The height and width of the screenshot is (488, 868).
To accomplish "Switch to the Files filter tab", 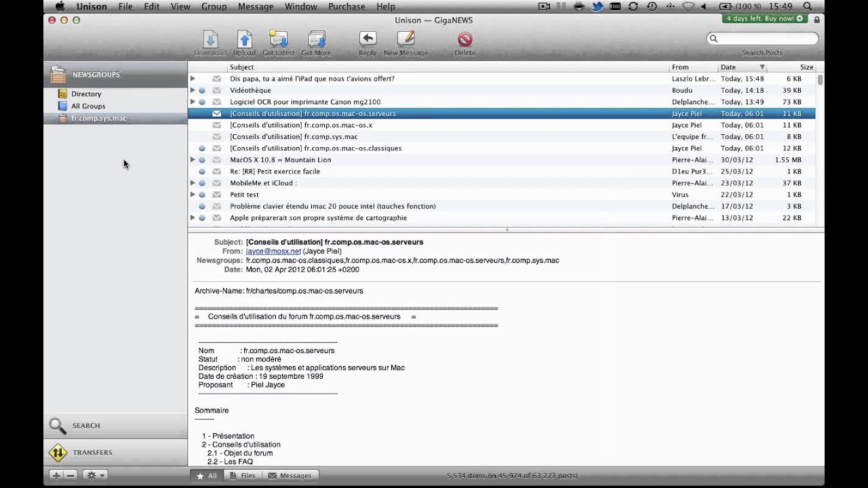I will tap(243, 476).
